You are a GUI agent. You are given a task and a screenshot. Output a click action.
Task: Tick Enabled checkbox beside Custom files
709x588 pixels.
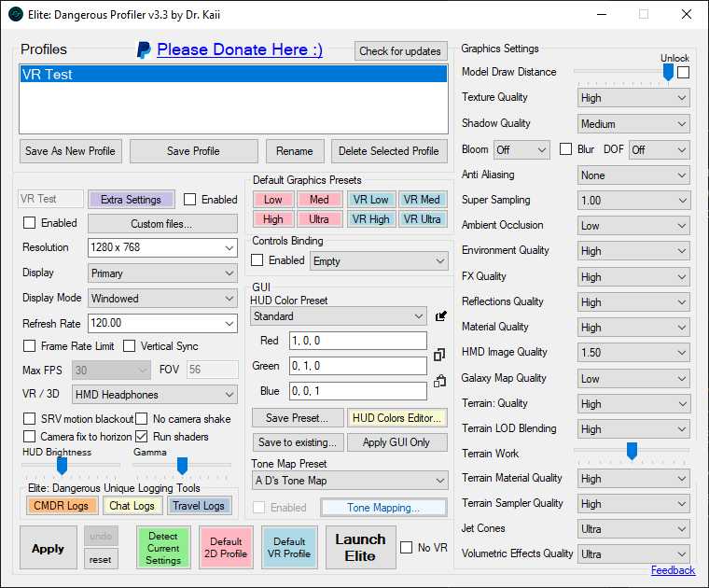pos(30,223)
